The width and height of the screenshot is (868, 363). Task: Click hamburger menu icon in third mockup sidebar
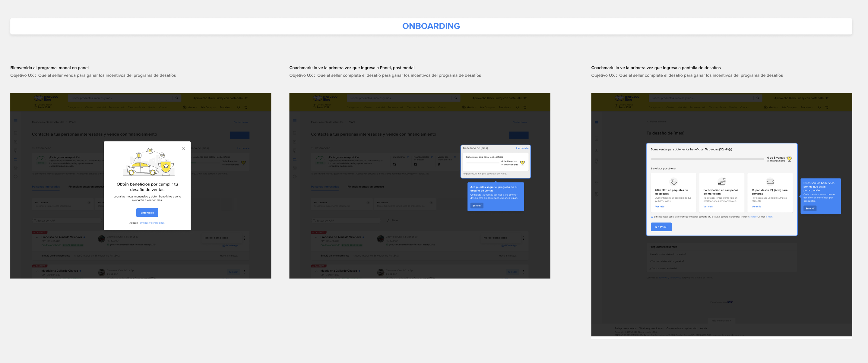click(x=597, y=123)
